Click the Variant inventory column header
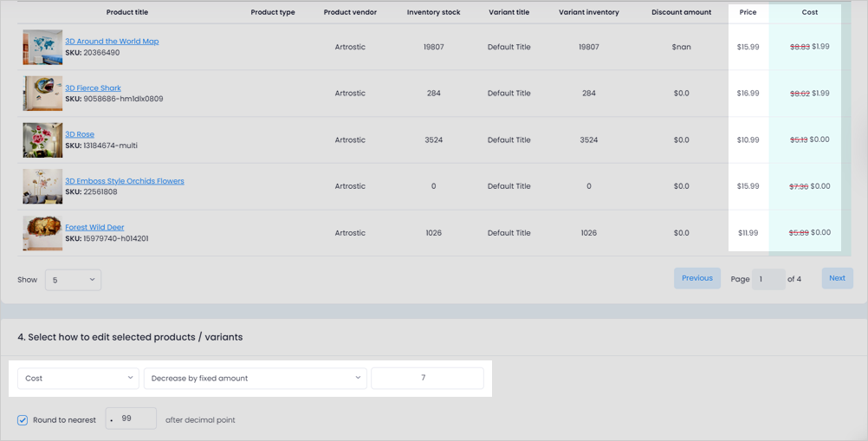 [x=589, y=12]
